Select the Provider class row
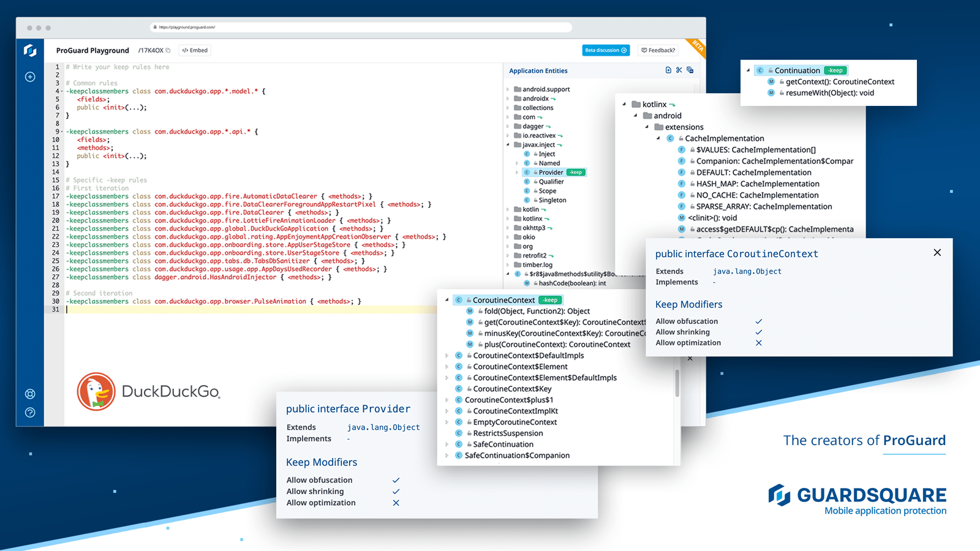This screenshot has height=551, width=980. pos(555,173)
